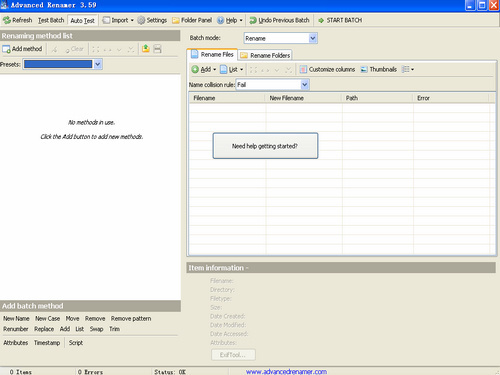Screen dimensions: 500x375
Task: Click the load methods icon with green arrow
Action: pos(146,49)
